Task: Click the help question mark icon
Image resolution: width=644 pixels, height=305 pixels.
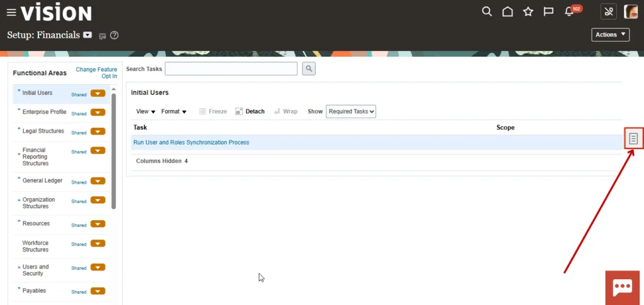Action: point(114,35)
